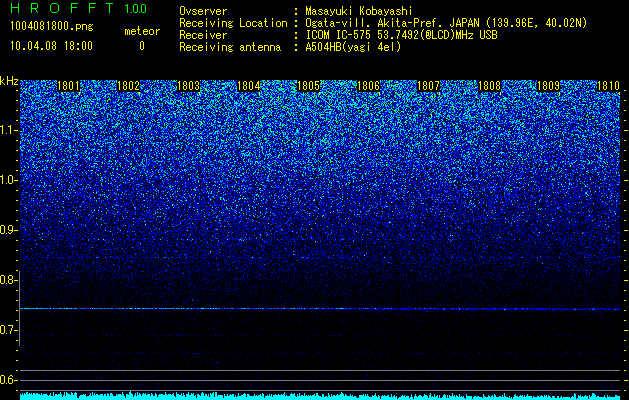Select the 1004081800.png file name
The height and width of the screenshot is (400, 629).
[52, 27]
